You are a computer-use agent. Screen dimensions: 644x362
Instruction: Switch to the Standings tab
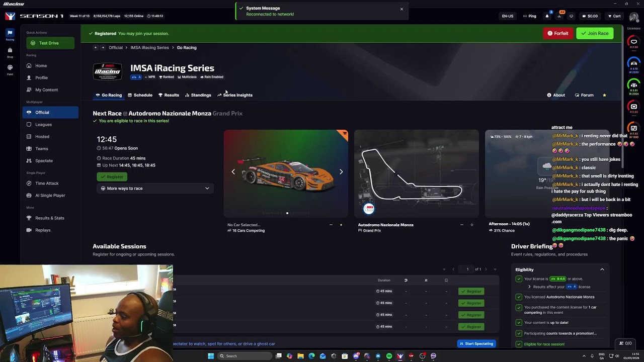(x=198, y=95)
